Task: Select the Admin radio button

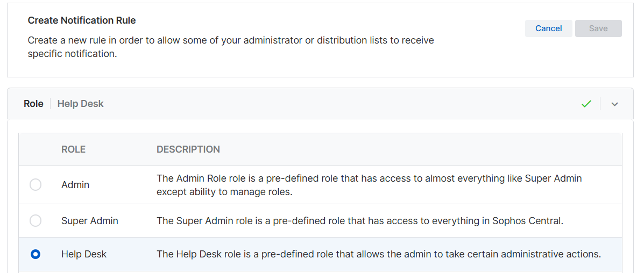Action: click(x=36, y=185)
